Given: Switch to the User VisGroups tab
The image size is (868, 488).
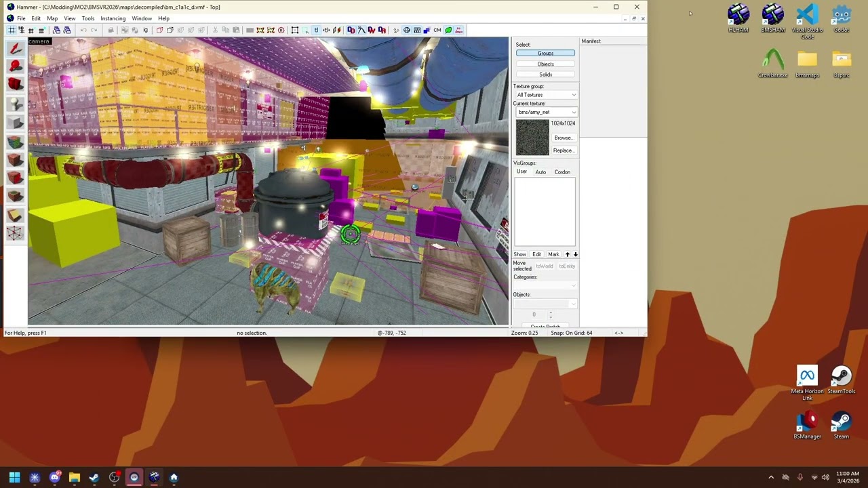Looking at the screenshot, I should (x=521, y=171).
